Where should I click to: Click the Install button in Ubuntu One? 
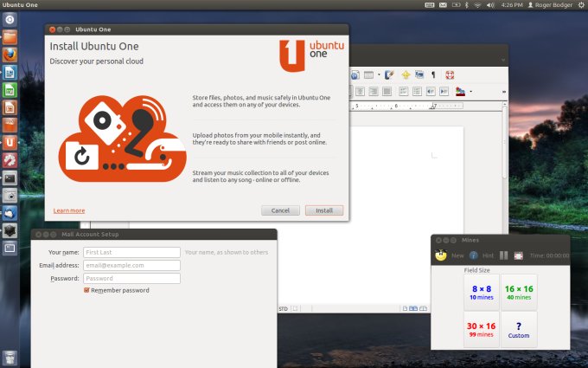pos(324,210)
